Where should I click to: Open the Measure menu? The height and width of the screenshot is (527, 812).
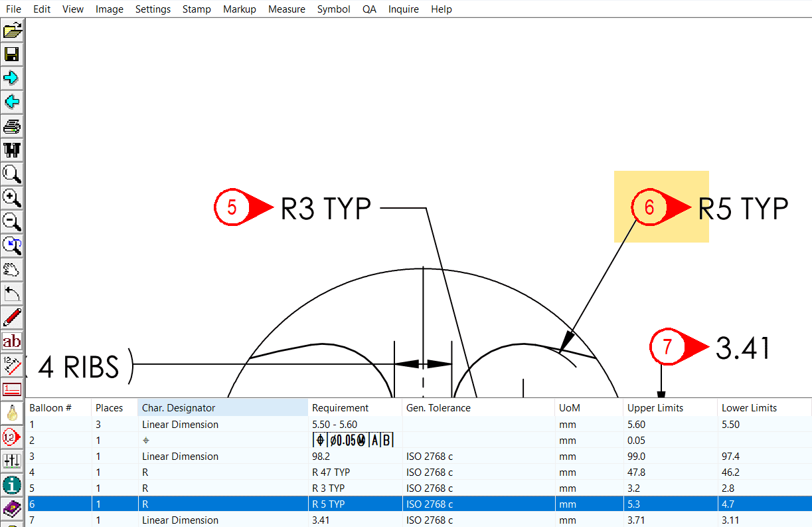click(286, 9)
